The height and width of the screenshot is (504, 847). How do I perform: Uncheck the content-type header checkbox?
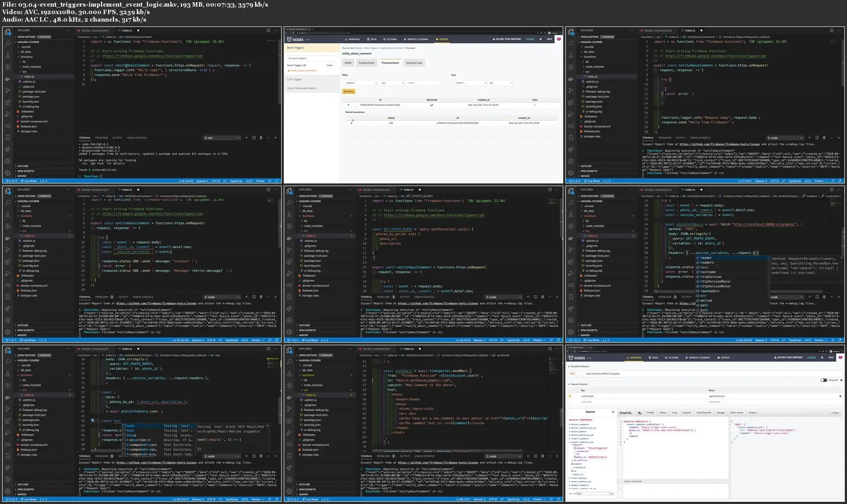(570, 396)
